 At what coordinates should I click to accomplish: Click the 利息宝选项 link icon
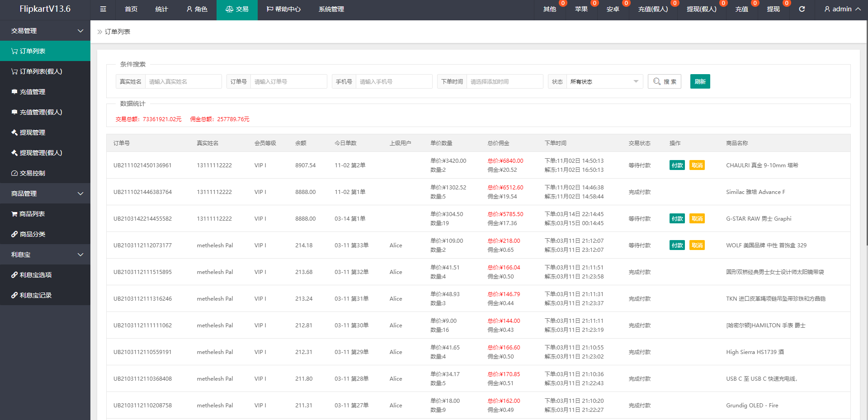tap(14, 275)
